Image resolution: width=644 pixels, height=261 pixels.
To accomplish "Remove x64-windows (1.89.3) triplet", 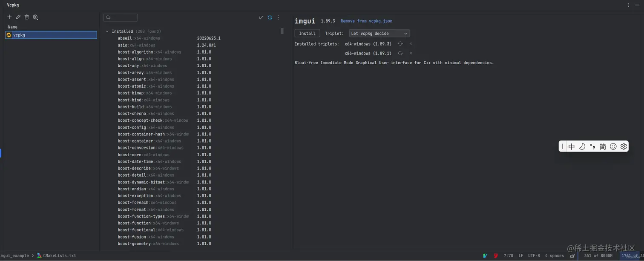I will [411, 44].
